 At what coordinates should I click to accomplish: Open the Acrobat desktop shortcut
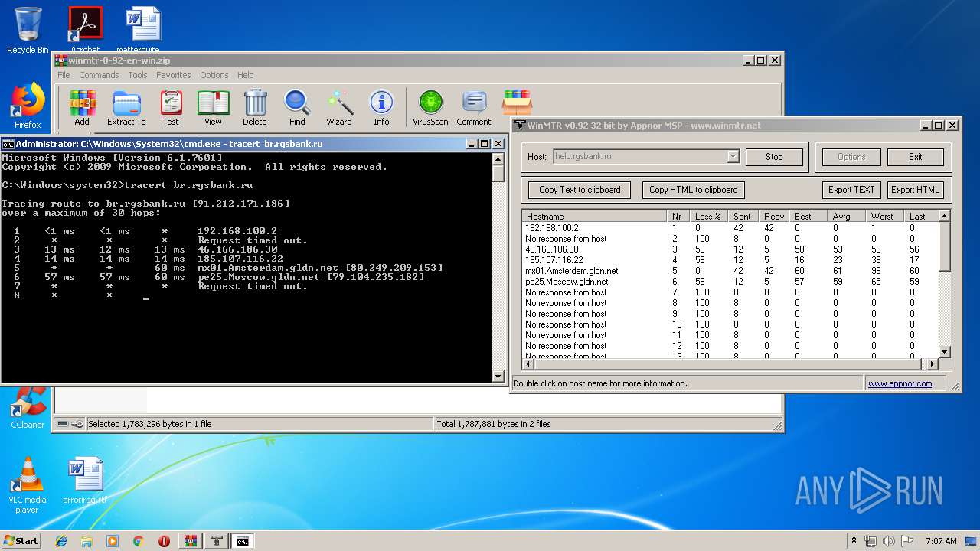click(x=85, y=29)
